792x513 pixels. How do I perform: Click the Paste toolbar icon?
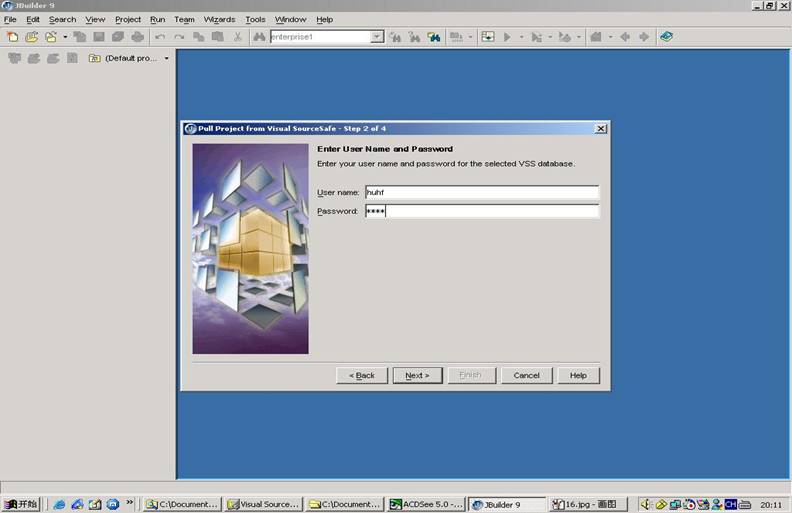[x=218, y=37]
